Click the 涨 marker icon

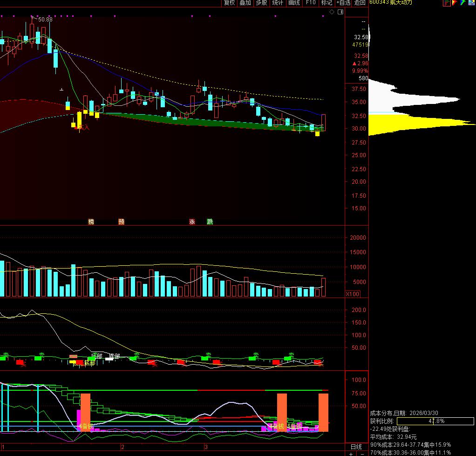click(x=192, y=221)
